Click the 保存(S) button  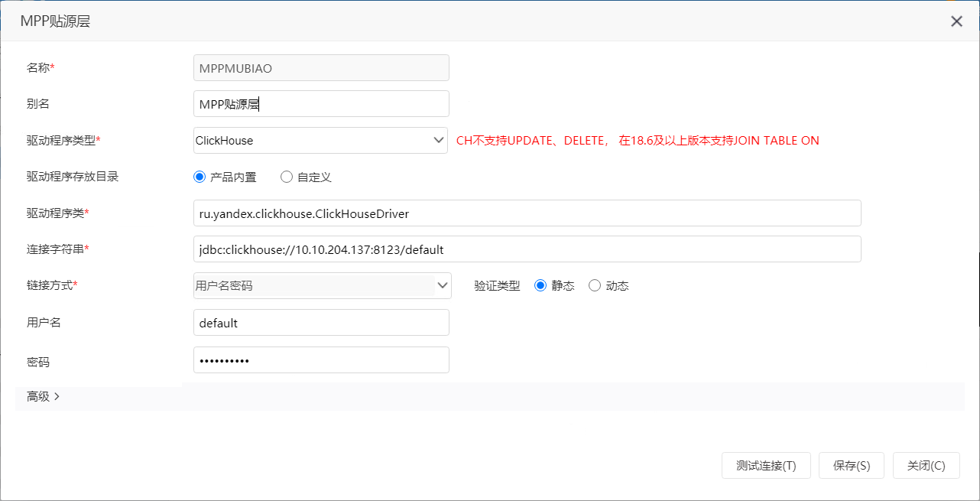pos(852,465)
